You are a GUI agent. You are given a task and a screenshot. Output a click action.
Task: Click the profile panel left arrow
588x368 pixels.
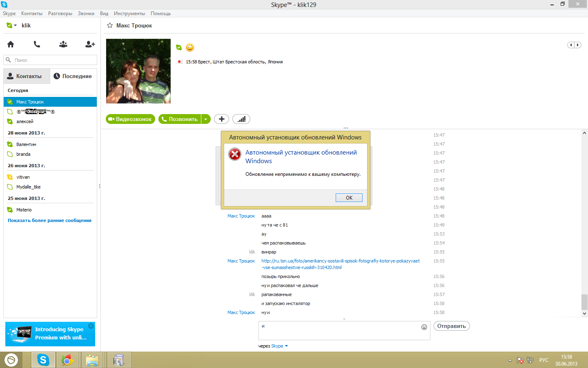click(571, 45)
